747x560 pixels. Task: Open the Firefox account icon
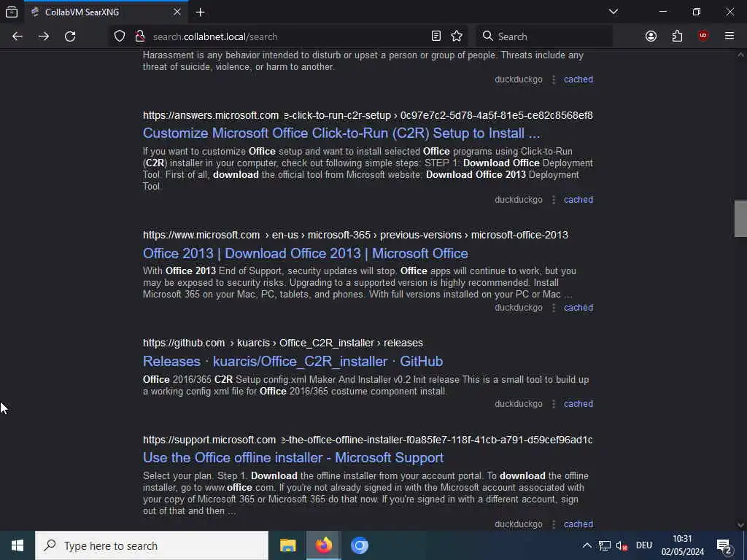pos(651,36)
